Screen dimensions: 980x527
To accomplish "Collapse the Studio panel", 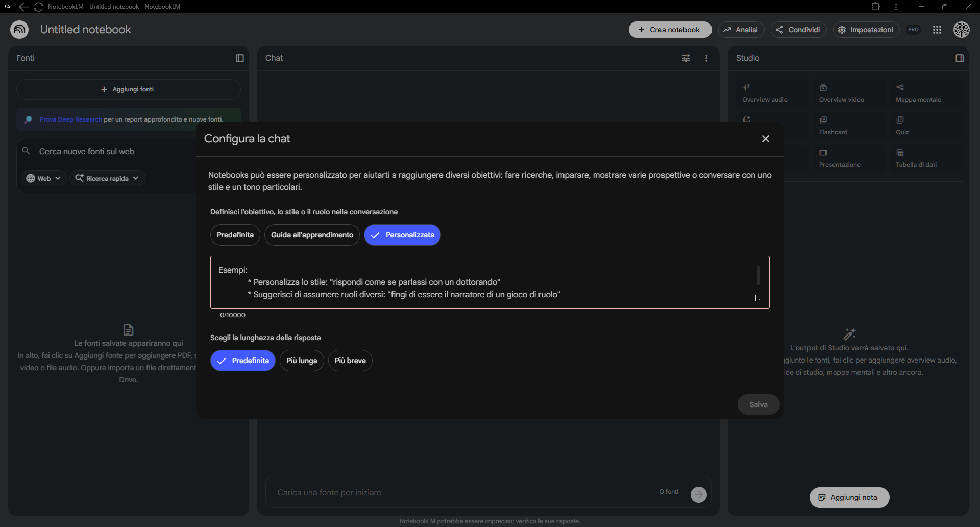I will point(959,58).
